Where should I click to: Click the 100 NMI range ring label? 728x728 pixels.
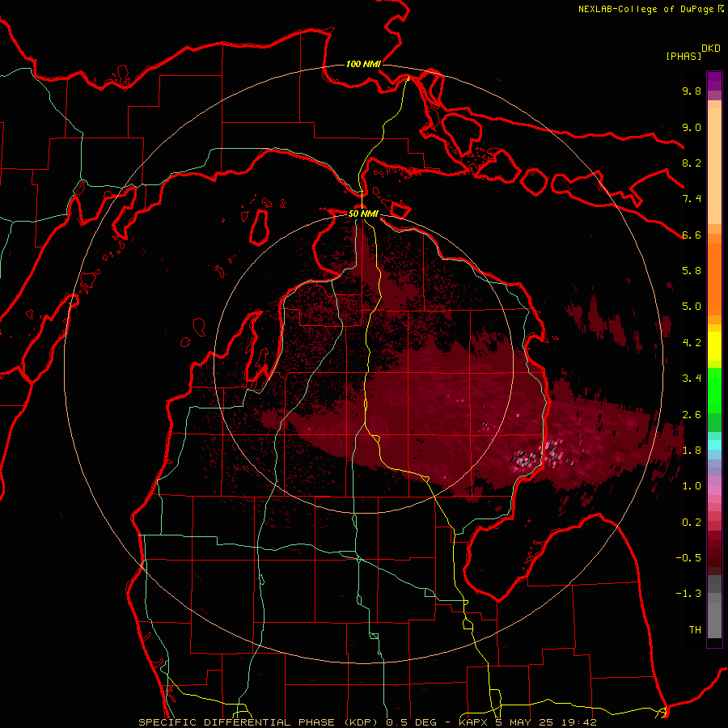(363, 64)
